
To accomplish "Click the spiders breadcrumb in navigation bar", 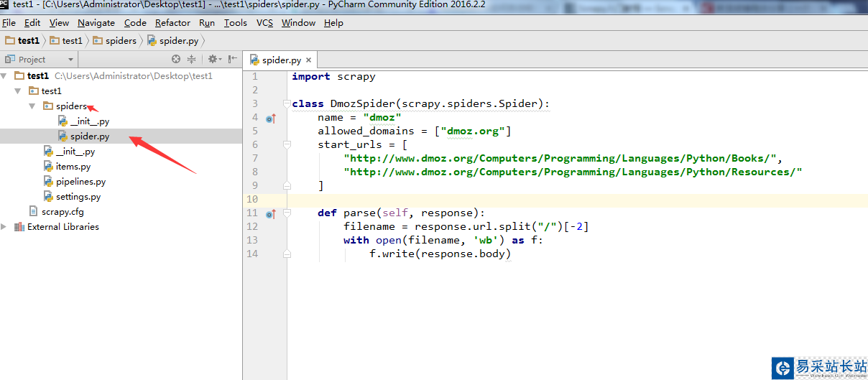I will tap(115, 41).
